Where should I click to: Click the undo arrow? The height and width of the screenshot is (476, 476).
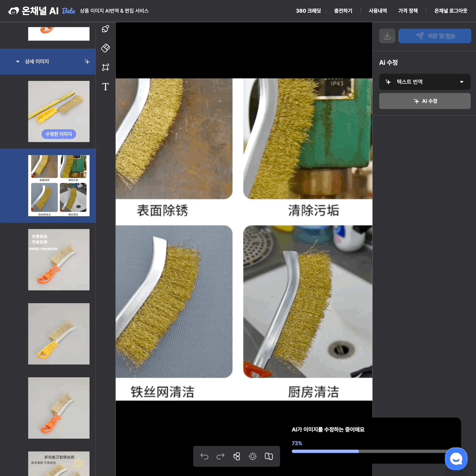[x=204, y=456]
